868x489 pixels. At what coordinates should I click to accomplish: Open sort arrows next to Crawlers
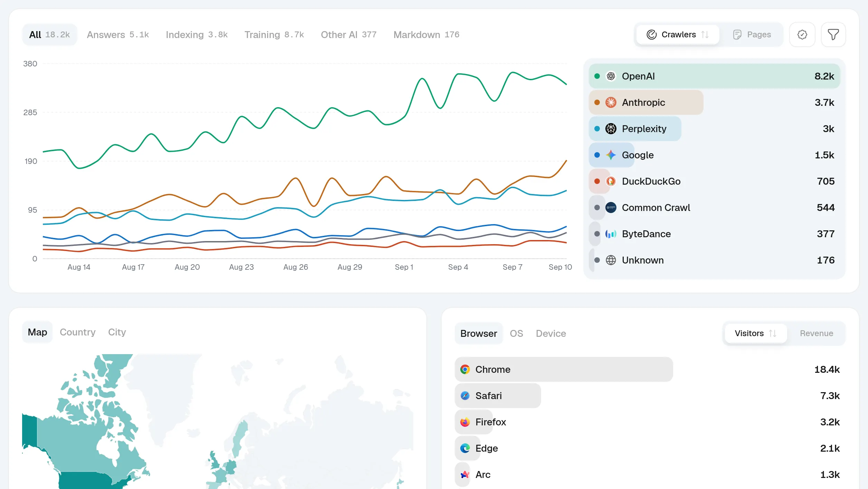point(705,35)
